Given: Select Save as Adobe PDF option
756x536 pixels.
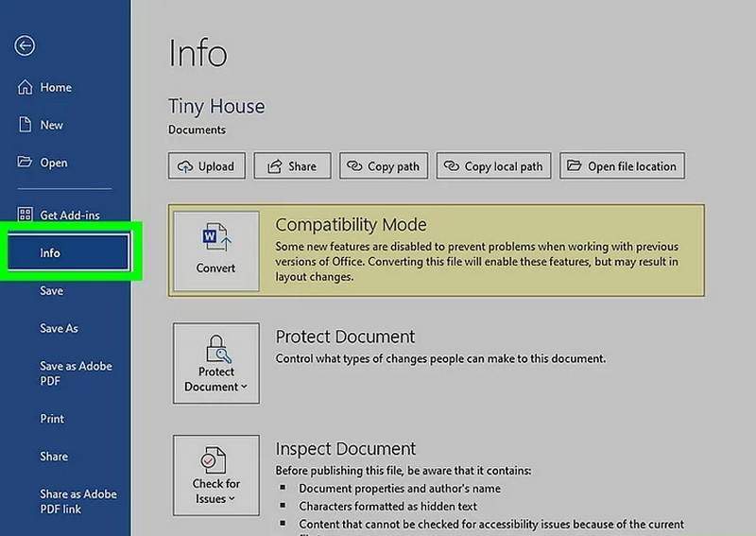Looking at the screenshot, I should [76, 373].
